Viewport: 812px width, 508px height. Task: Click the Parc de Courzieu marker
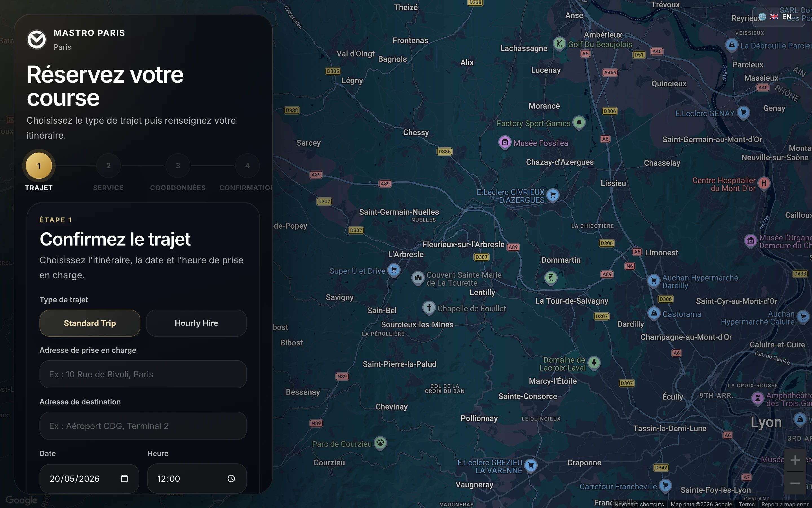pyautogui.click(x=380, y=443)
